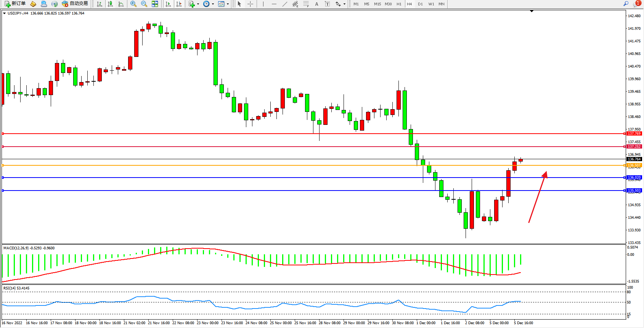Expand the chart templates dropdown arrow
644x328 pixels.
tap(228, 4)
